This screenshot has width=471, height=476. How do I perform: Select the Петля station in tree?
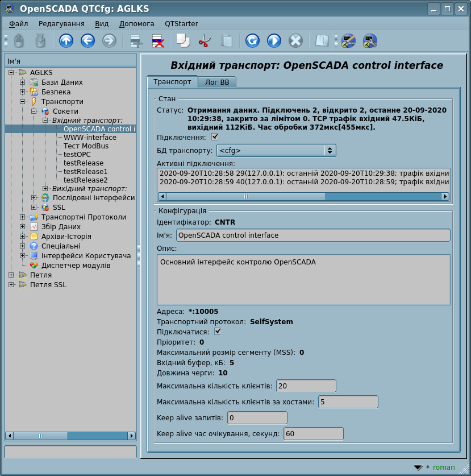[41, 275]
